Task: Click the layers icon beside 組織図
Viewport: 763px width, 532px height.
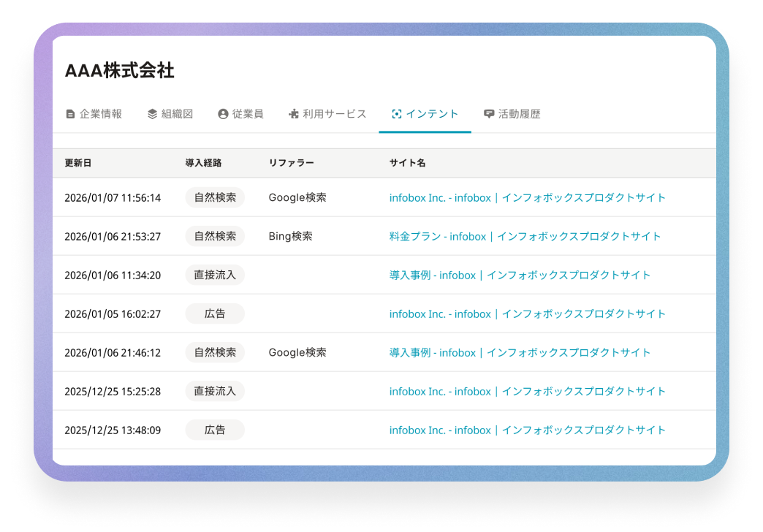Action: pyautogui.click(x=152, y=114)
